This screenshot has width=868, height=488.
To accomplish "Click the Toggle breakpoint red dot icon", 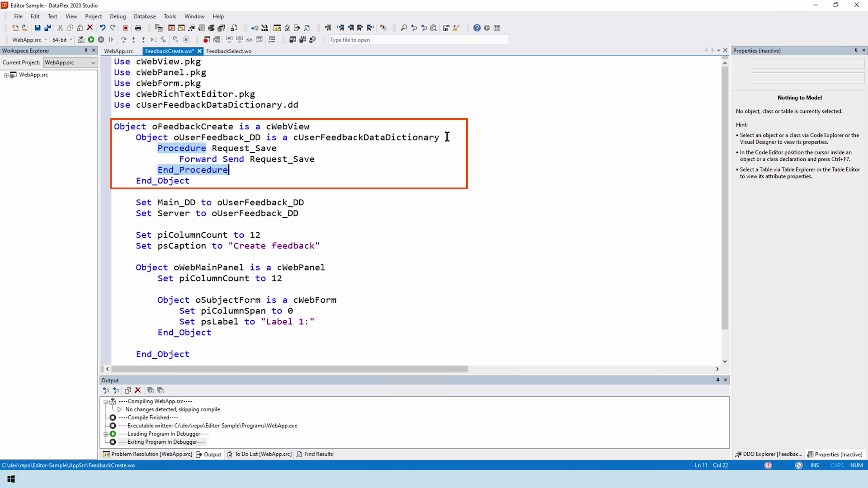I will [x=207, y=40].
